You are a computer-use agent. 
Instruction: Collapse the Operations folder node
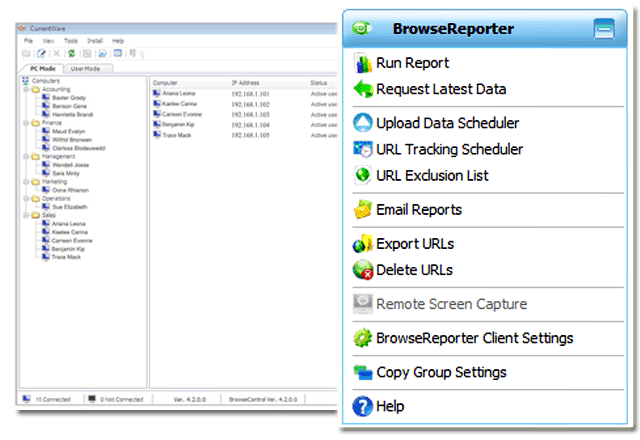point(26,198)
